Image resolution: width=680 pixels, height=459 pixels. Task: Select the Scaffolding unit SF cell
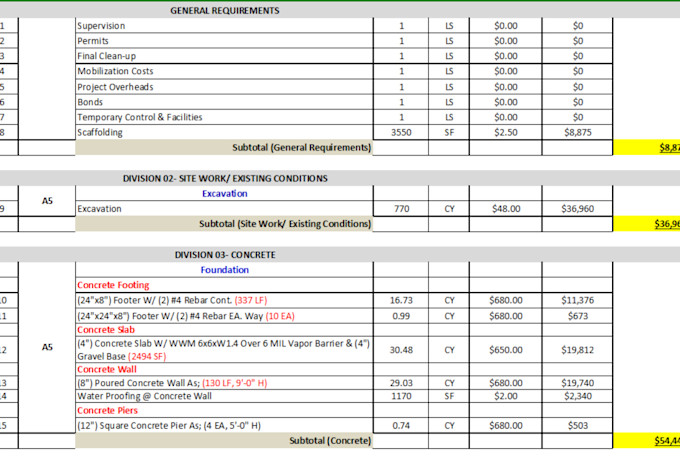click(449, 132)
